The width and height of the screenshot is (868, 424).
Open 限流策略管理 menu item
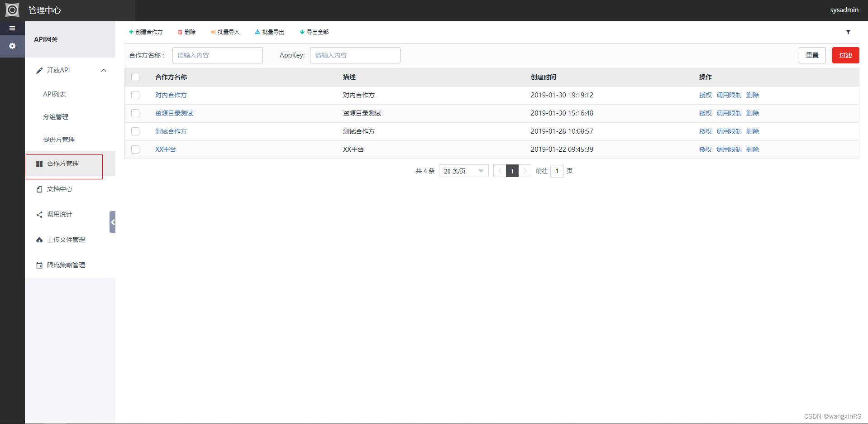click(x=70, y=265)
